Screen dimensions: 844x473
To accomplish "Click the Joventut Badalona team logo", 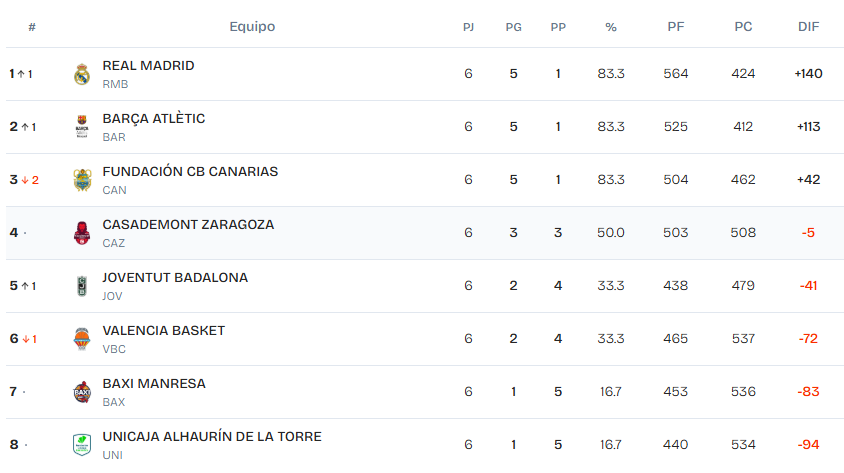I will tap(82, 286).
